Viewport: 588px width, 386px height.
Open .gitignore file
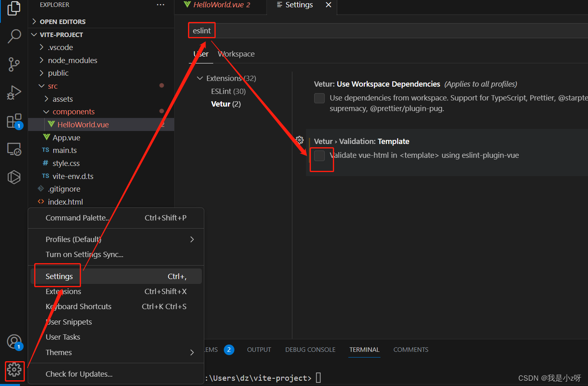click(101, 189)
